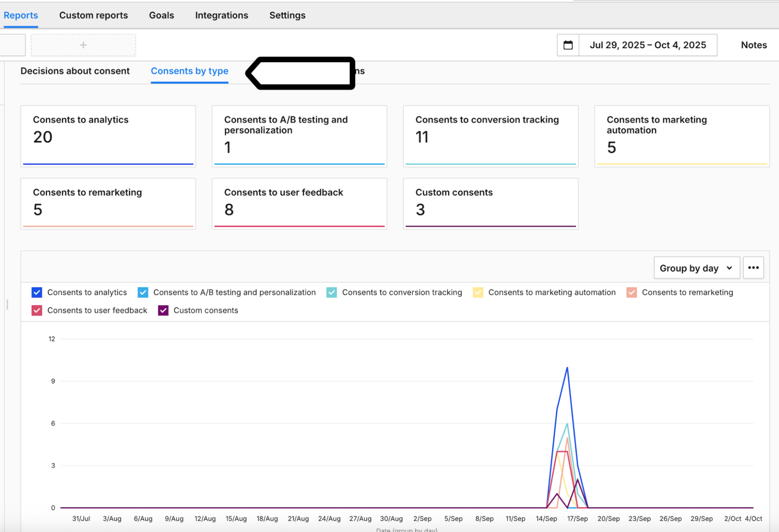Switch to Decisions about consent tab
The height and width of the screenshot is (532, 779).
(75, 71)
